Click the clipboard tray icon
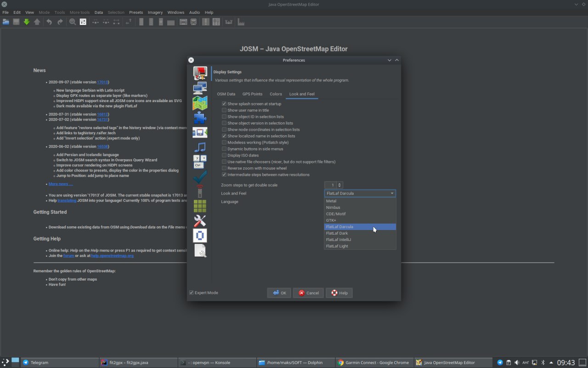Image resolution: width=588 pixels, height=368 pixels. 509,362
